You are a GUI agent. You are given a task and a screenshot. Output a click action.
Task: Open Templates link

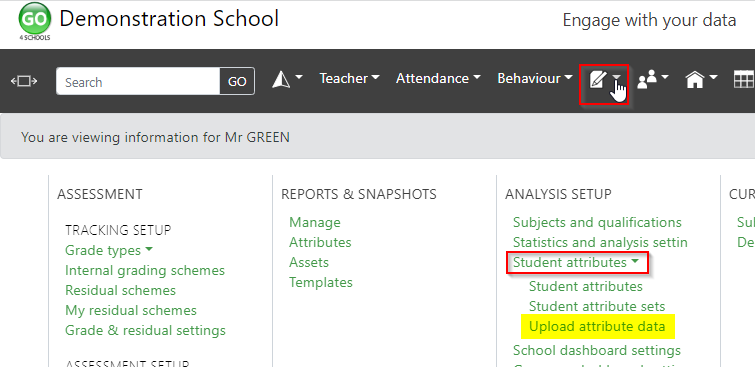click(x=321, y=282)
